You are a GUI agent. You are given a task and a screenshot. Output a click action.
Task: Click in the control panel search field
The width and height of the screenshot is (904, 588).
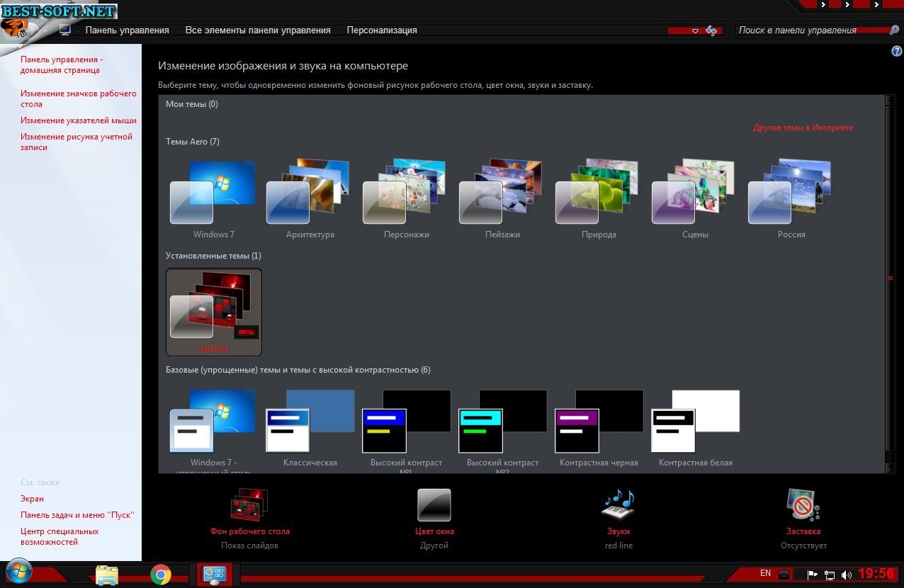[808, 30]
